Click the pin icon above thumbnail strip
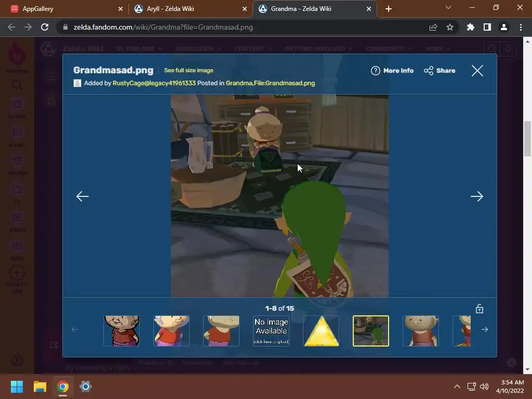532x399 pixels. (479, 309)
